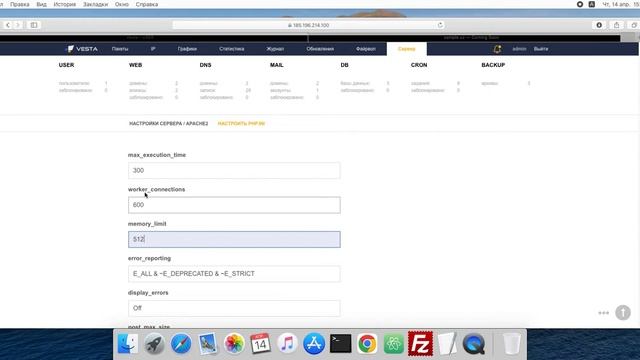
Task: Open the IP tab in Vesta
Action: point(153,49)
